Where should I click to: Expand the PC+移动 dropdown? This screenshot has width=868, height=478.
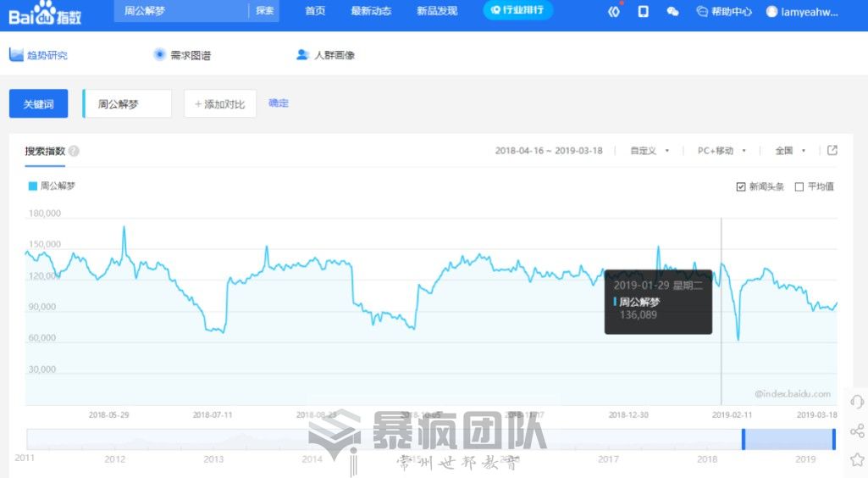[721, 151]
